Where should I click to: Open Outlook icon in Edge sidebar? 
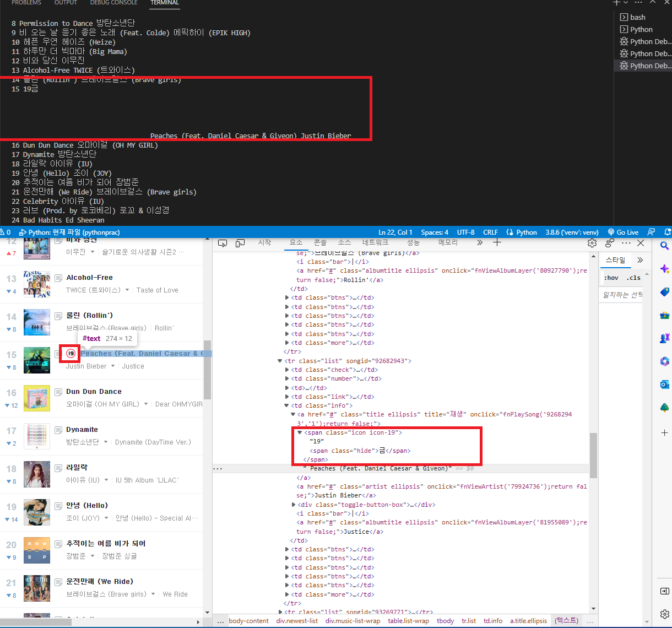coord(664,385)
